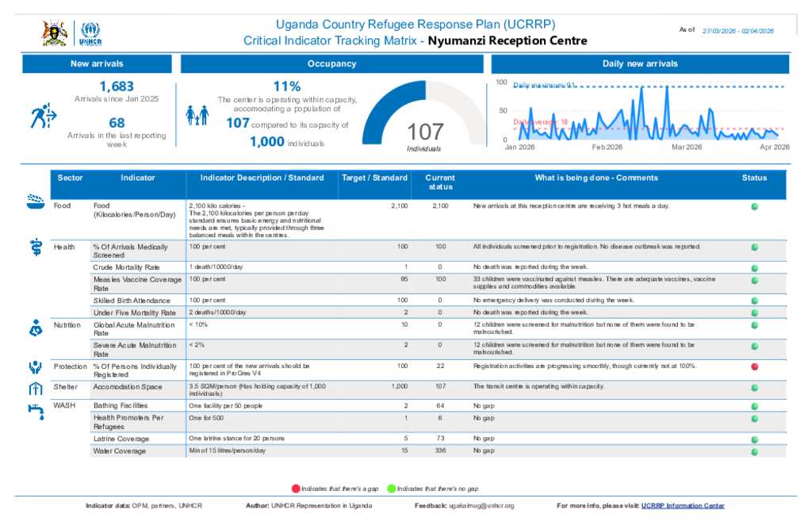Click the Nutrition sector icon
Image resolution: width=812 pixels, height=529 pixels.
(x=35, y=327)
